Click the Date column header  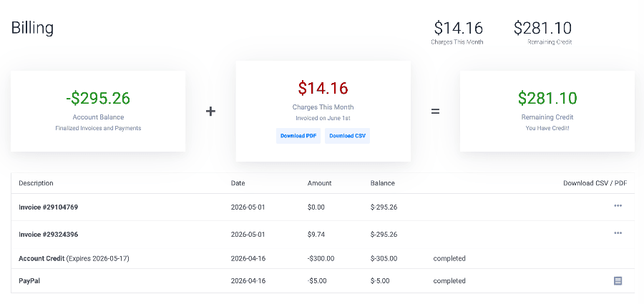pos(238,183)
